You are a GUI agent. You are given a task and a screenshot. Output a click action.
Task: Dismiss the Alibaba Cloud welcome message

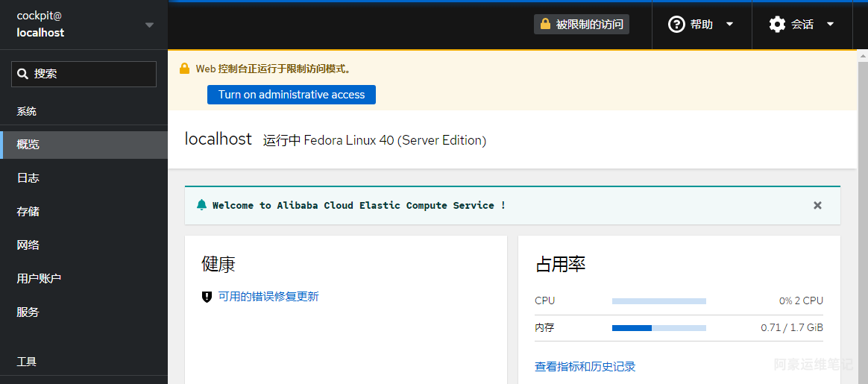coord(817,205)
